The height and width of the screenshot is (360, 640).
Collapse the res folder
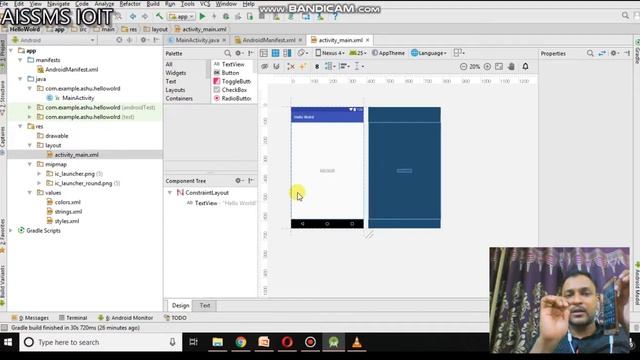(20, 126)
